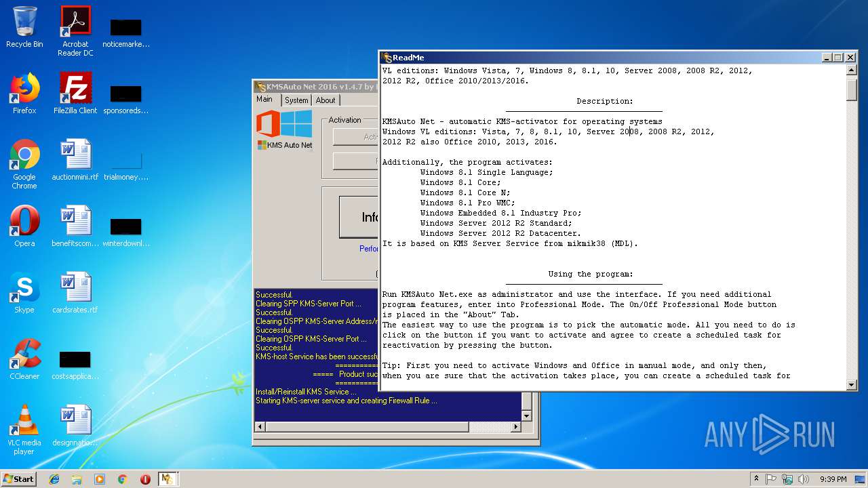
Task: Click 'Starting KMS-server service' log line
Action: pyautogui.click(x=346, y=401)
